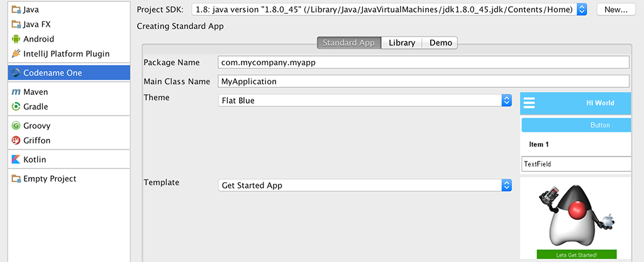Click the Maven icon in the sidebar
Screen dimensions: 644x262
tap(16, 92)
